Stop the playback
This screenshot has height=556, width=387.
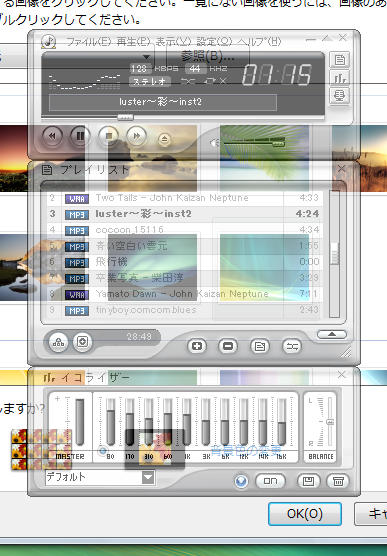point(109,136)
